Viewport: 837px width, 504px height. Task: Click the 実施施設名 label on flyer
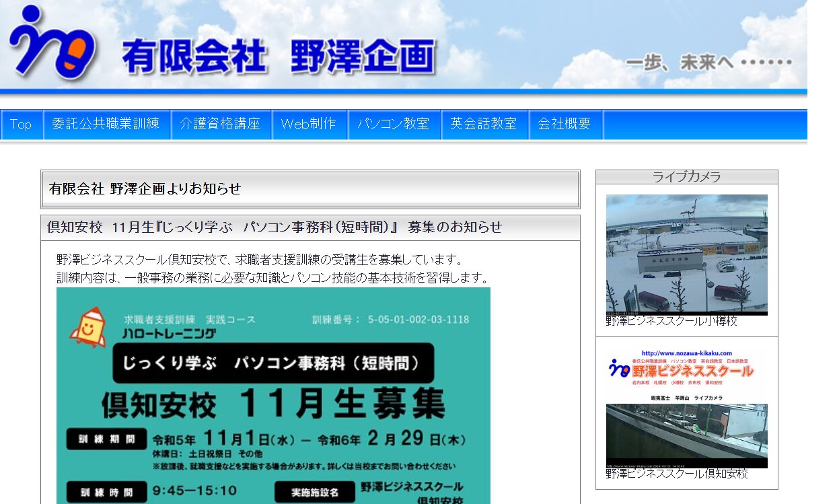[x=315, y=492]
